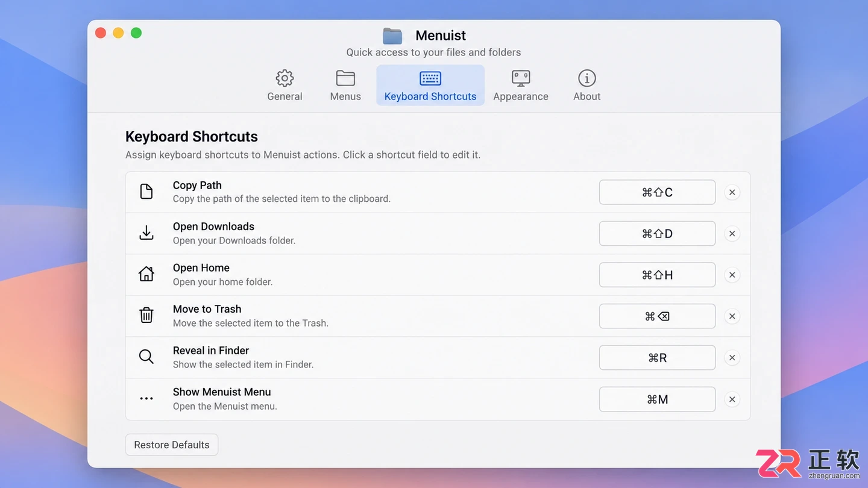
Task: Click the Move to Trash bin icon
Action: [146, 315]
